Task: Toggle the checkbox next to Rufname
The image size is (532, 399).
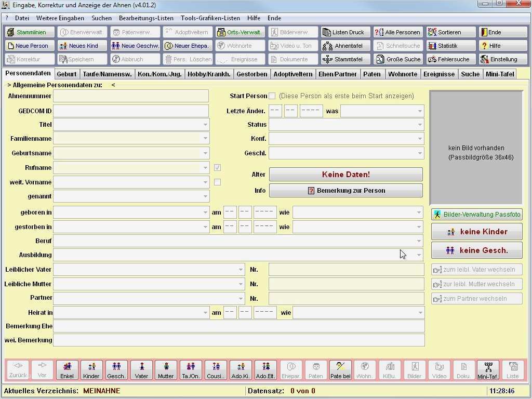Action: pos(217,167)
